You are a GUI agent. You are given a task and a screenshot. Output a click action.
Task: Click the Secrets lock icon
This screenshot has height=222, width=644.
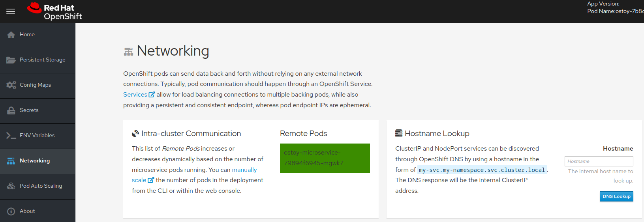point(11,110)
